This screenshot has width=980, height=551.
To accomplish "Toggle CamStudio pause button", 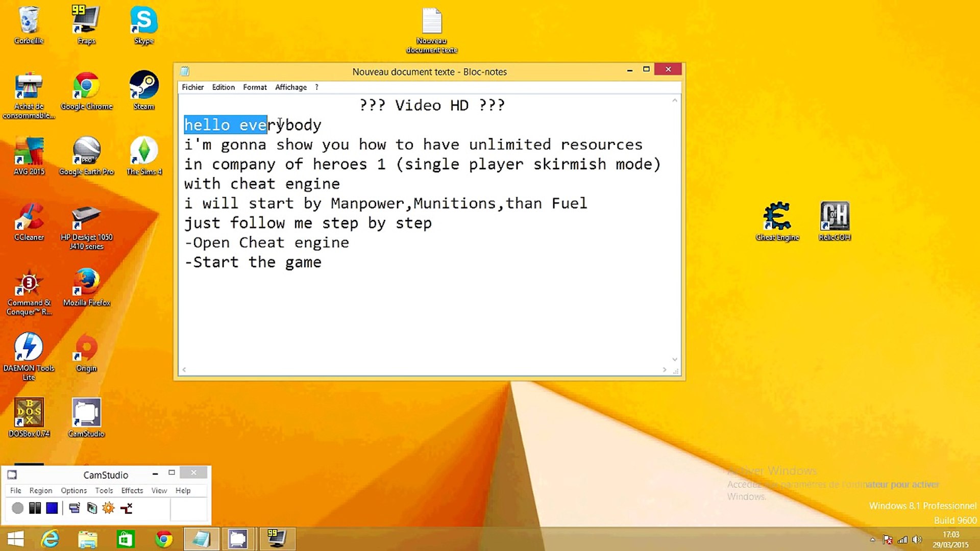I will coord(34,508).
